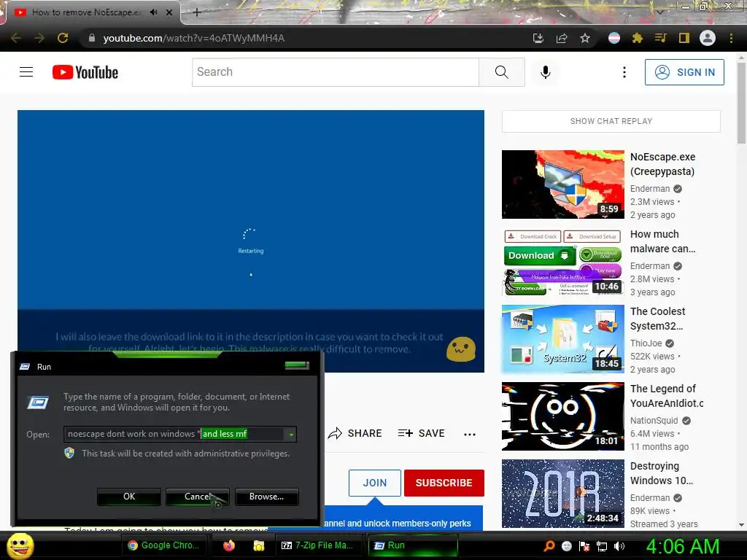Switch to Google Chrome on the taskbar
The width and height of the screenshot is (747, 560).
[x=164, y=545]
